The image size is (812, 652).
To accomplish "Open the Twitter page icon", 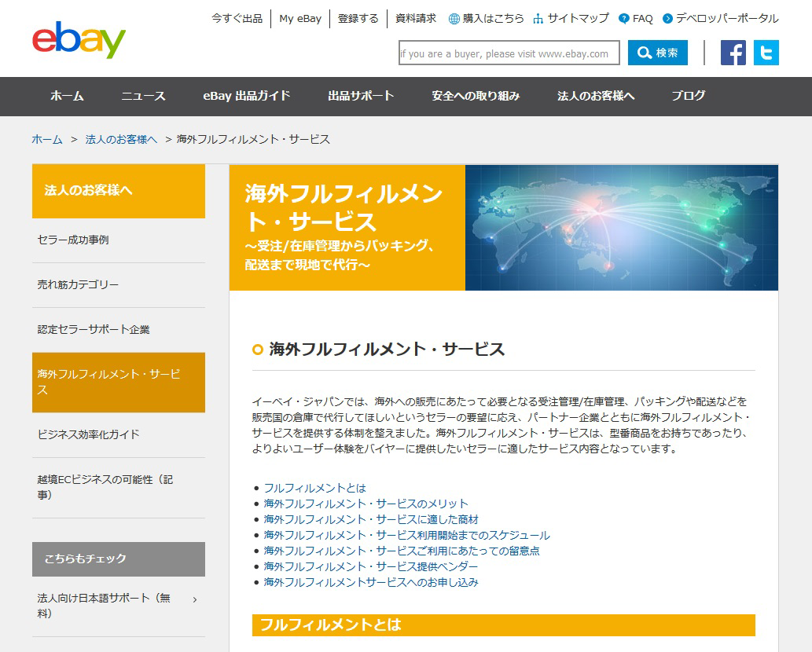I will coord(766,53).
